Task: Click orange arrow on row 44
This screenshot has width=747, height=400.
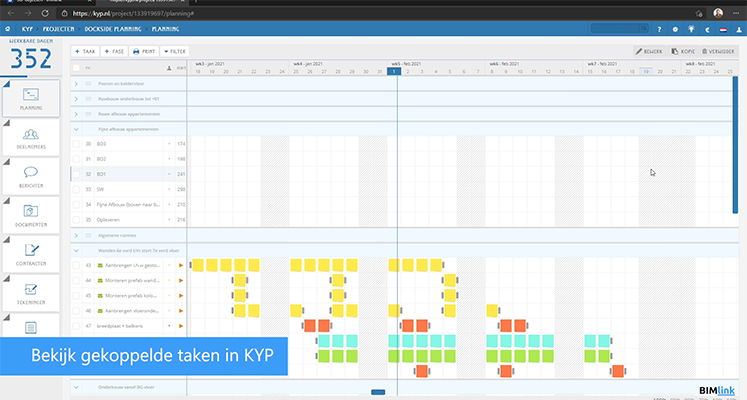Action: pyautogui.click(x=181, y=280)
